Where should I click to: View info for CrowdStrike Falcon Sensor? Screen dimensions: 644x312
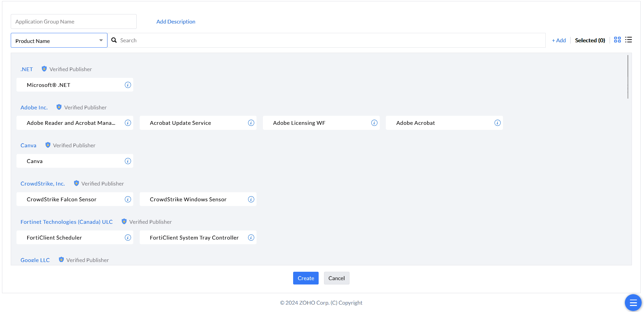pos(128,199)
